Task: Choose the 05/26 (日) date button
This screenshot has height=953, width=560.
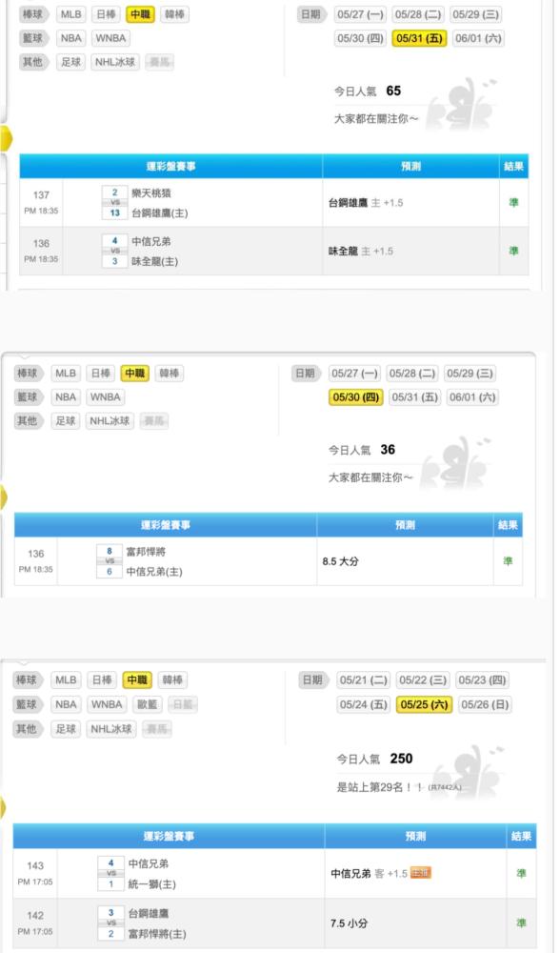Action: 484,704
